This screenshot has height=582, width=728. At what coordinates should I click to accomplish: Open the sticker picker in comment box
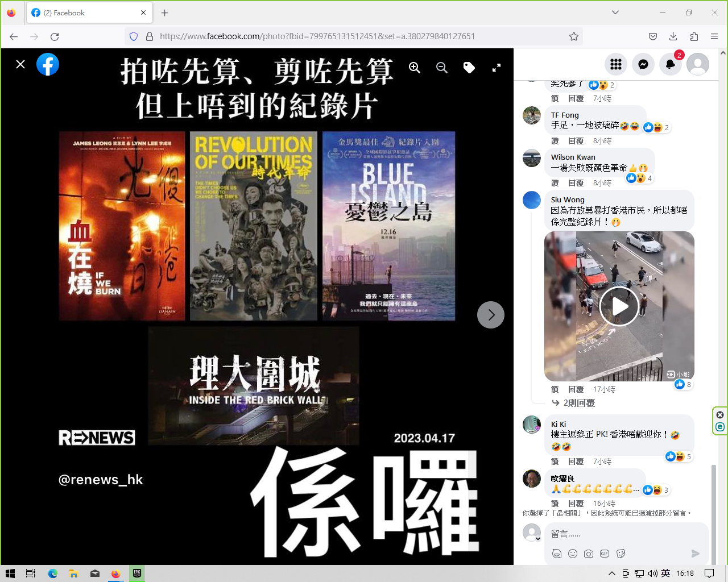[621, 554]
